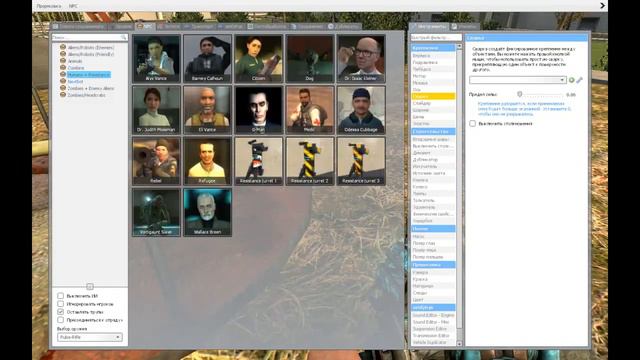
Task: Select Resistance turret 2 icon
Action: pyautogui.click(x=310, y=161)
